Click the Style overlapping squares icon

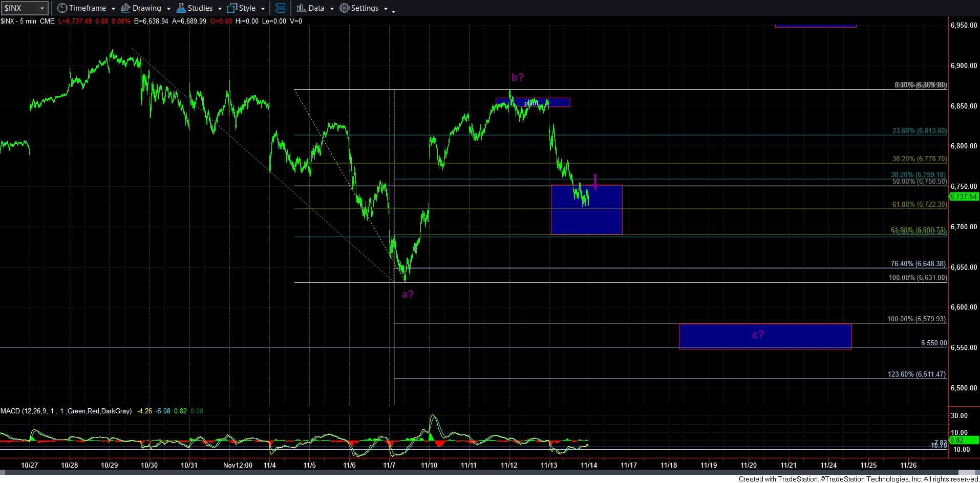(x=232, y=8)
